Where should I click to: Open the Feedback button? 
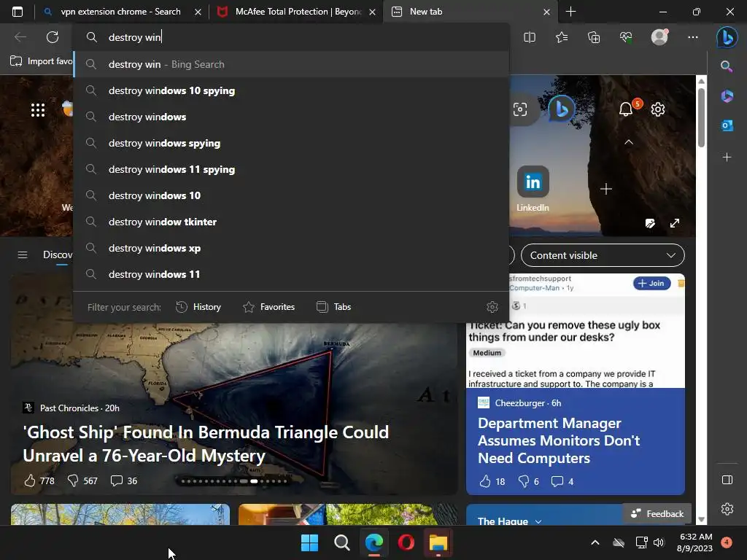tap(657, 514)
